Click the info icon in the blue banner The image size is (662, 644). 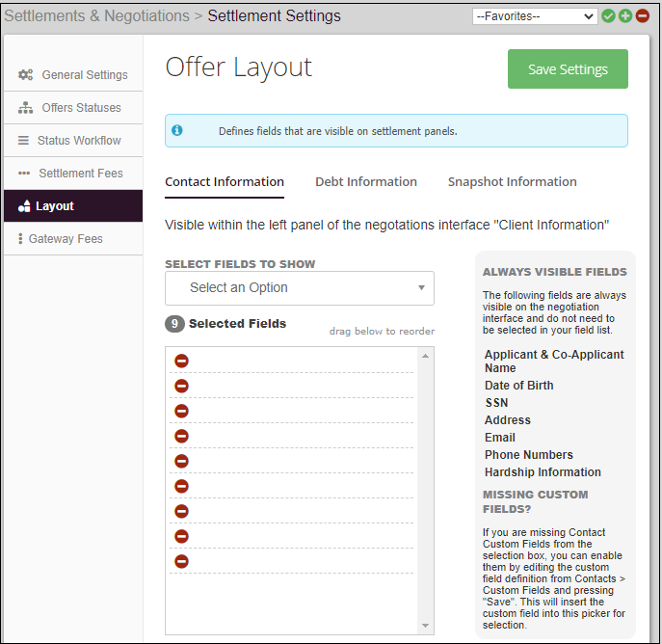coord(177,130)
